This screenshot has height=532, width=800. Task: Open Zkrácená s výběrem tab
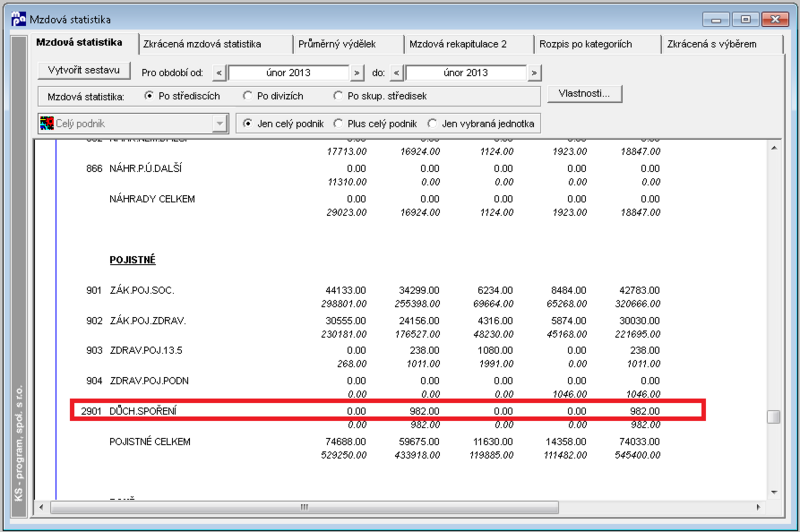[x=712, y=44]
